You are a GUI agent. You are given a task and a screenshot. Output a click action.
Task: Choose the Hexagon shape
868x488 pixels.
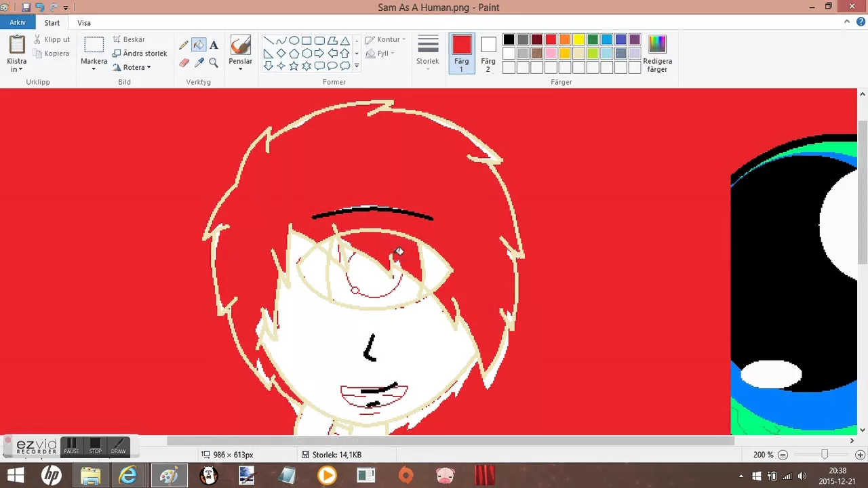[307, 54]
